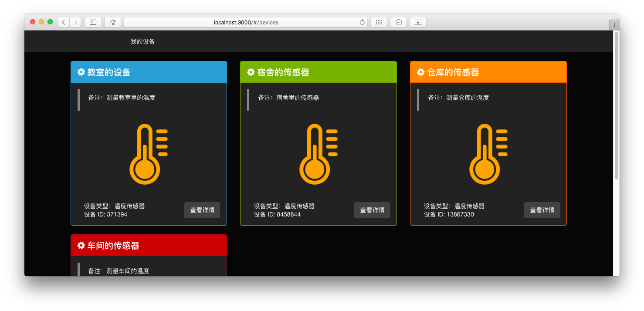This screenshot has height=311, width=644.
Task: Open the browser home page button
Action: click(x=112, y=22)
